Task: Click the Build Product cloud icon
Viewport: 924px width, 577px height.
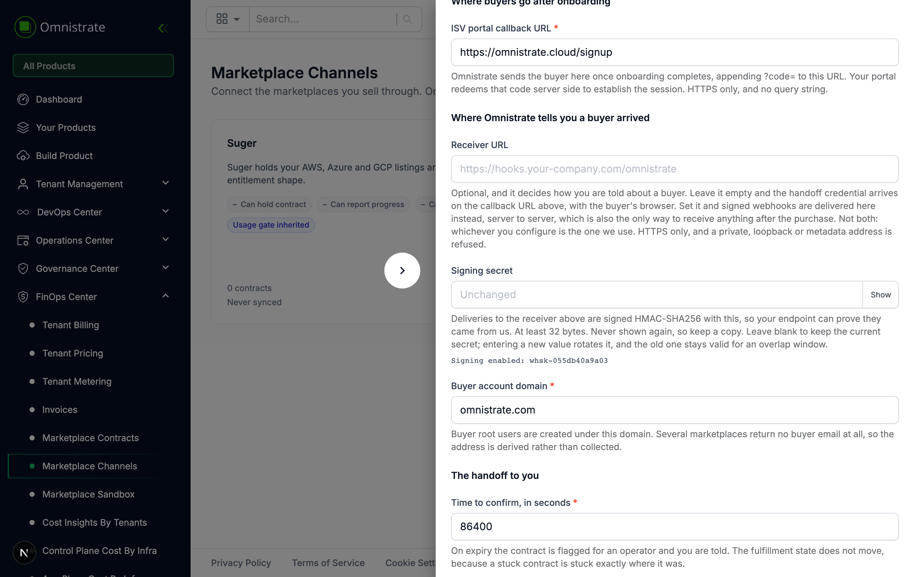Action: pos(23,156)
